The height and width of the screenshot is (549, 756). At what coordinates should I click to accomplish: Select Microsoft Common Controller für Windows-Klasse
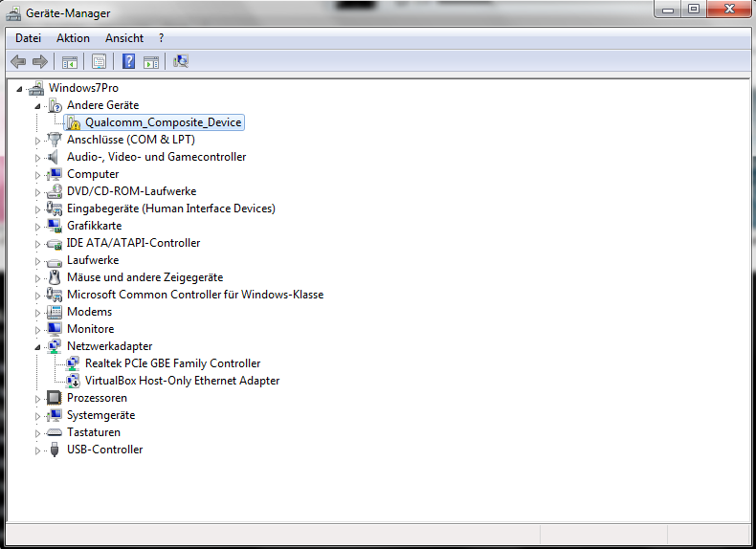195,295
